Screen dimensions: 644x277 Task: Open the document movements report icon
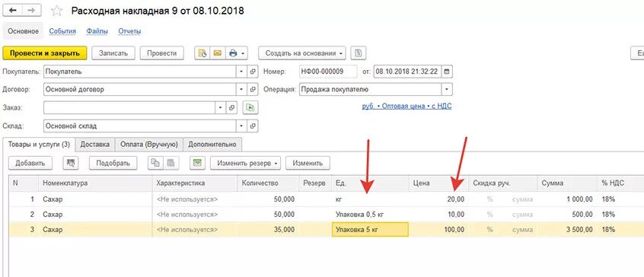pos(202,53)
